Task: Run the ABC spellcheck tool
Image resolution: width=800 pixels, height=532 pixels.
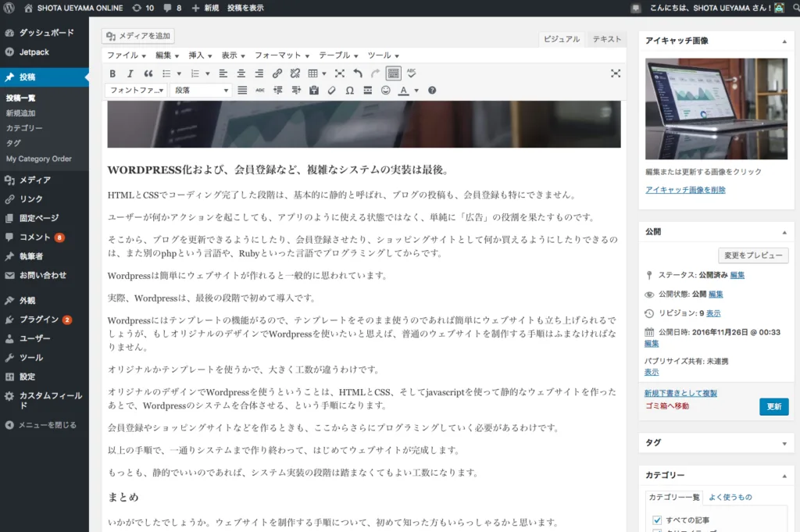Action: tap(411, 73)
